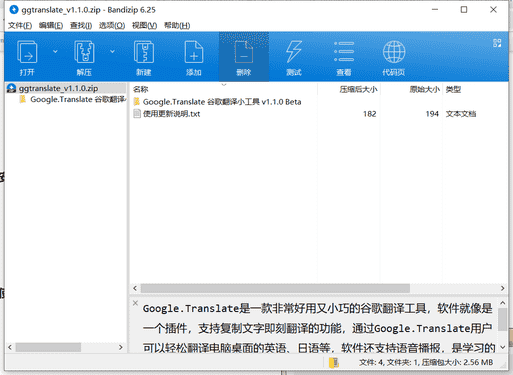Open the File (文件) menu
The image size is (513, 375).
20,26
